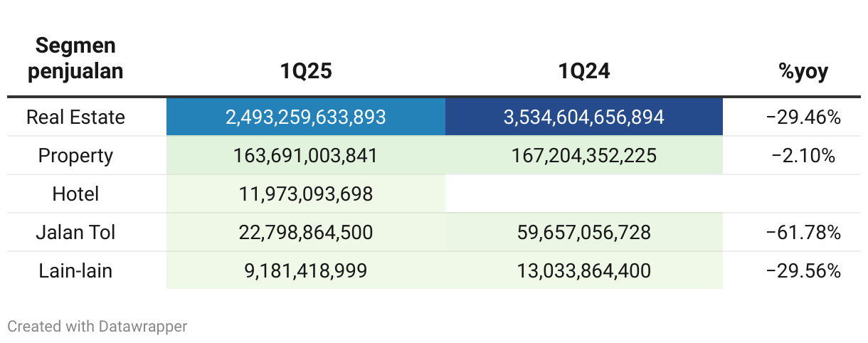Select the Jalan Tol 1Q25 value 22,798,864,500
868x343 pixels.
click(x=306, y=232)
